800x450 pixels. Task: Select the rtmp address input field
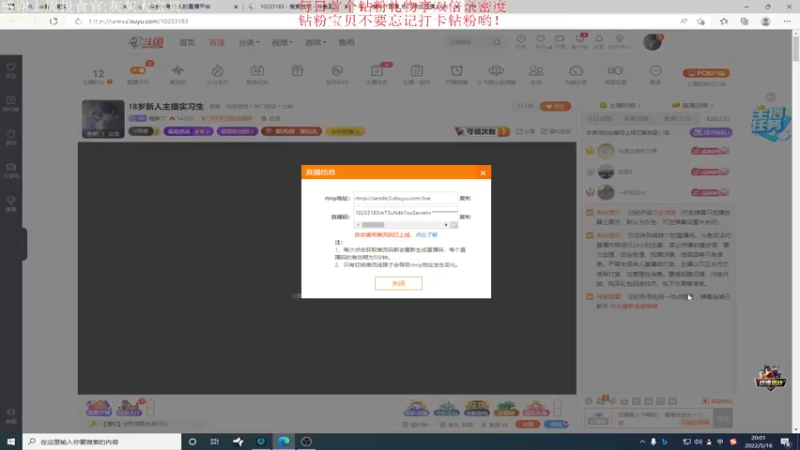pyautogui.click(x=406, y=198)
